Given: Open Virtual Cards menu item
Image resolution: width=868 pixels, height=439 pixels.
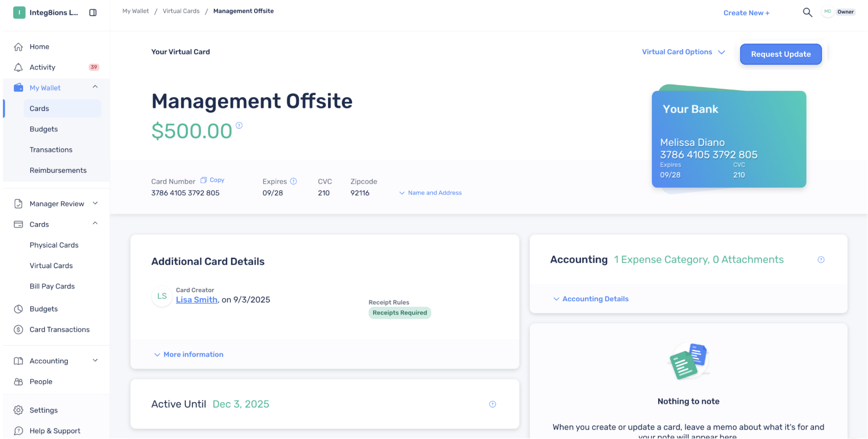Looking at the screenshot, I should [x=51, y=265].
